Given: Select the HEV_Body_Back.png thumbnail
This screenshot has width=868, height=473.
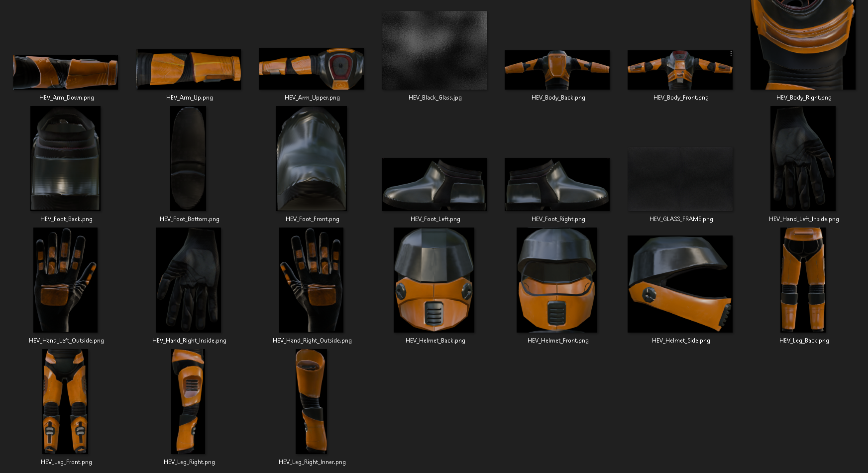Looking at the screenshot, I should coord(557,70).
